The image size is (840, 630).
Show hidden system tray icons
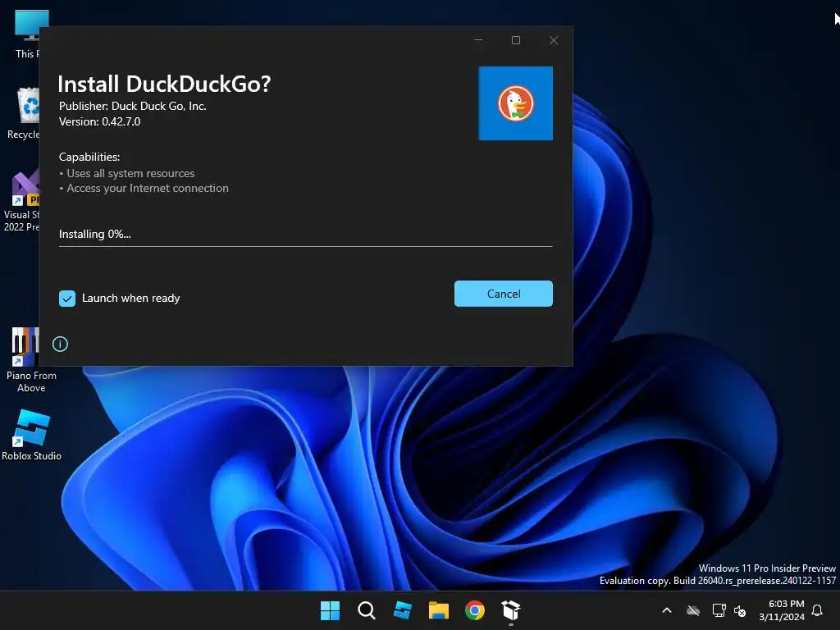click(x=667, y=610)
